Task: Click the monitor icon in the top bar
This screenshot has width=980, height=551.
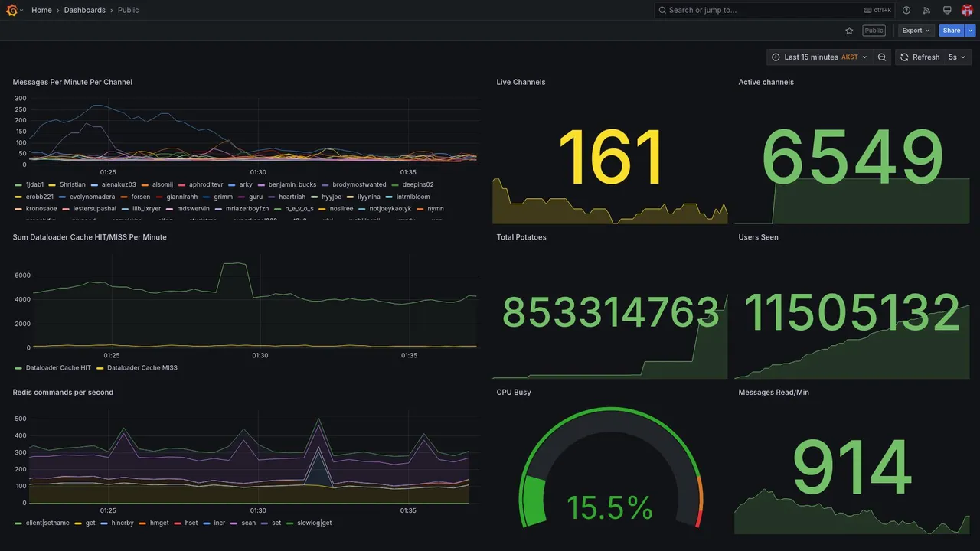Action: point(947,10)
